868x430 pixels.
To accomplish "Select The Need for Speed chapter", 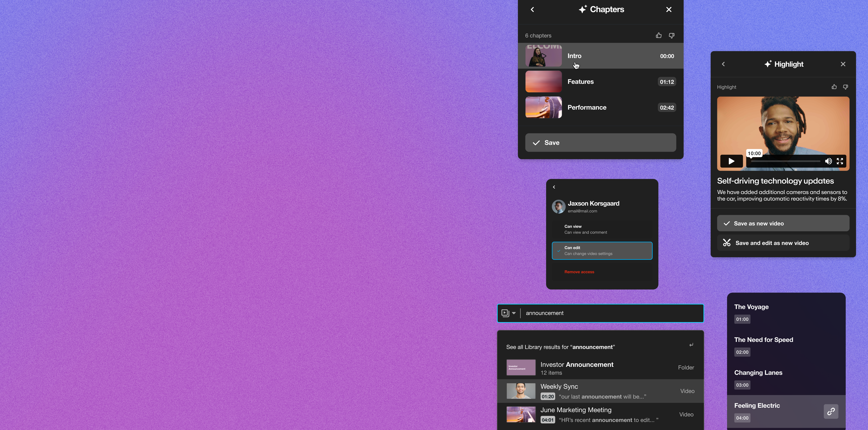I will pos(764,340).
